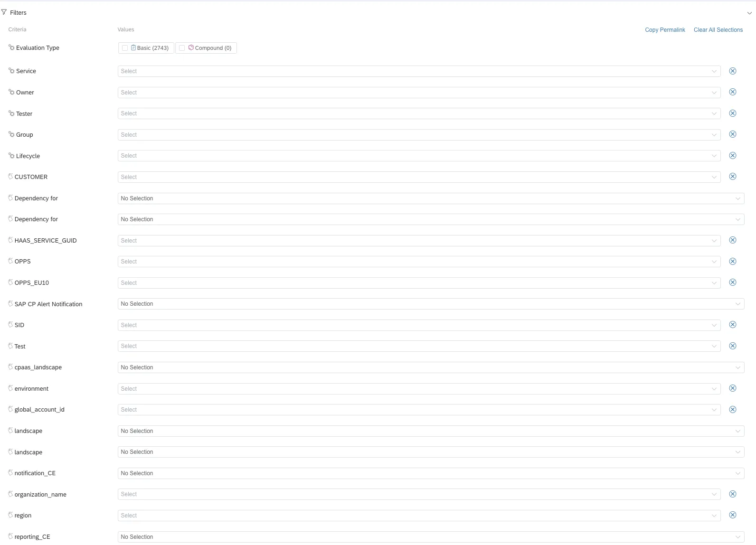This screenshot has width=756, height=545.
Task: Remove the SID filter selection via icon
Action: coord(732,325)
